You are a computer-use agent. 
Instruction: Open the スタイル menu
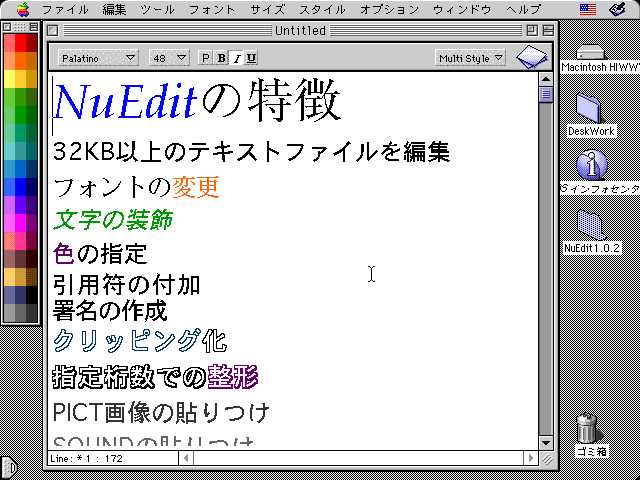(322, 9)
